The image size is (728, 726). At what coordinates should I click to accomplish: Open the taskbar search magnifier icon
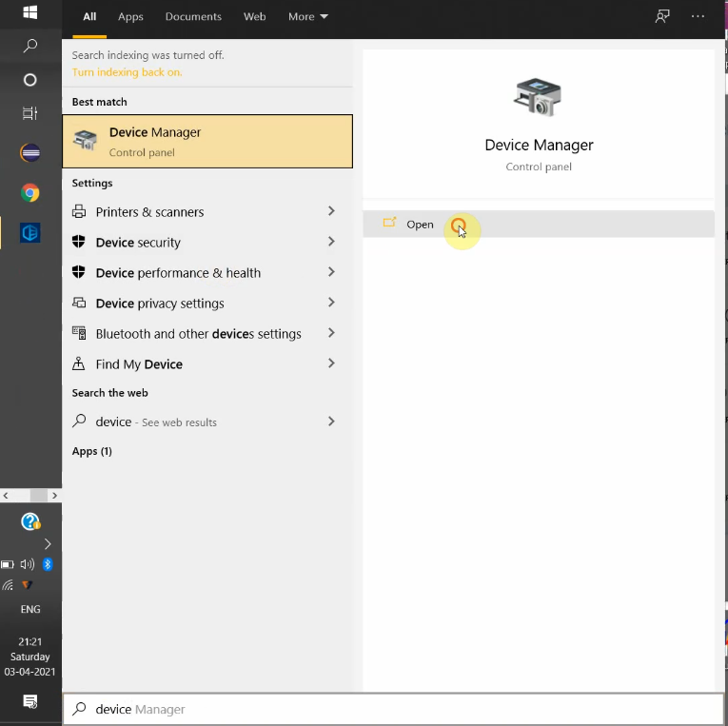(30, 46)
